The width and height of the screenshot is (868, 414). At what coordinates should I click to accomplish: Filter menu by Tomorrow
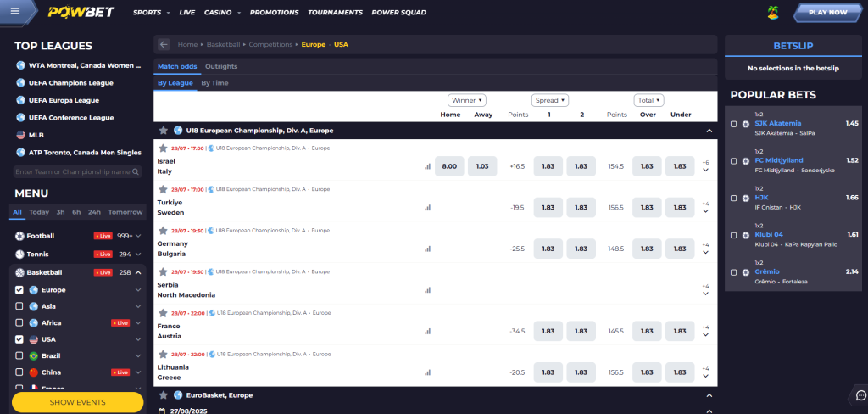(125, 212)
